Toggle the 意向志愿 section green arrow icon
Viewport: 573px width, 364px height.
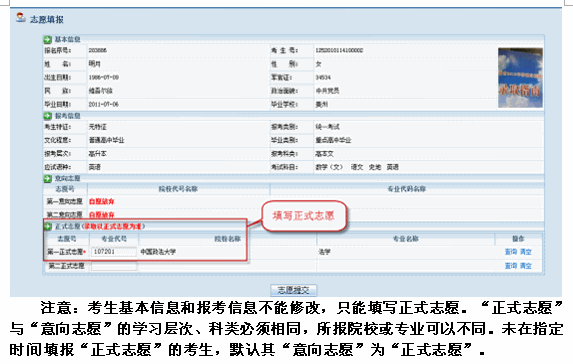click(48, 179)
